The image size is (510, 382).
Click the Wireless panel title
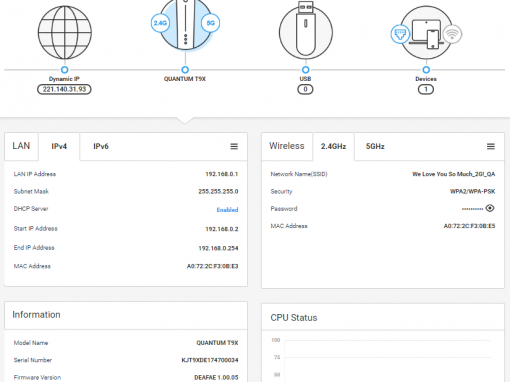(287, 146)
